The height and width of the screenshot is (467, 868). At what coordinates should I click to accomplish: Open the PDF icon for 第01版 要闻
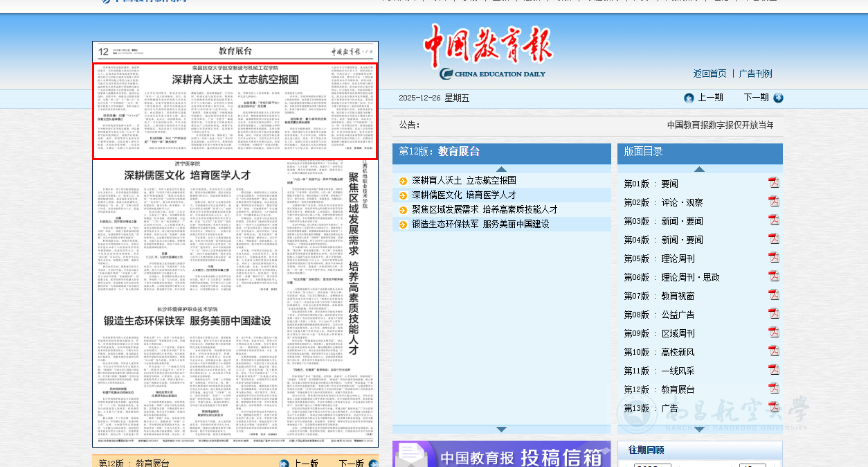point(773,183)
